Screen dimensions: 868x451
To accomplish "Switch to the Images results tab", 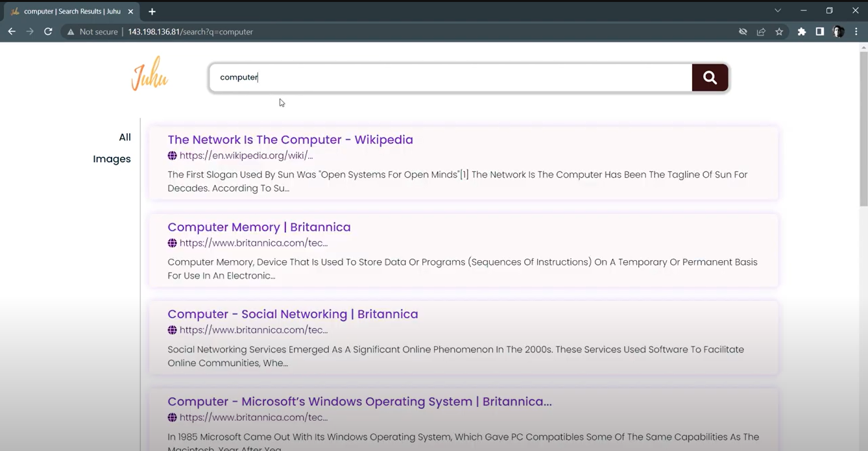I will click(112, 159).
